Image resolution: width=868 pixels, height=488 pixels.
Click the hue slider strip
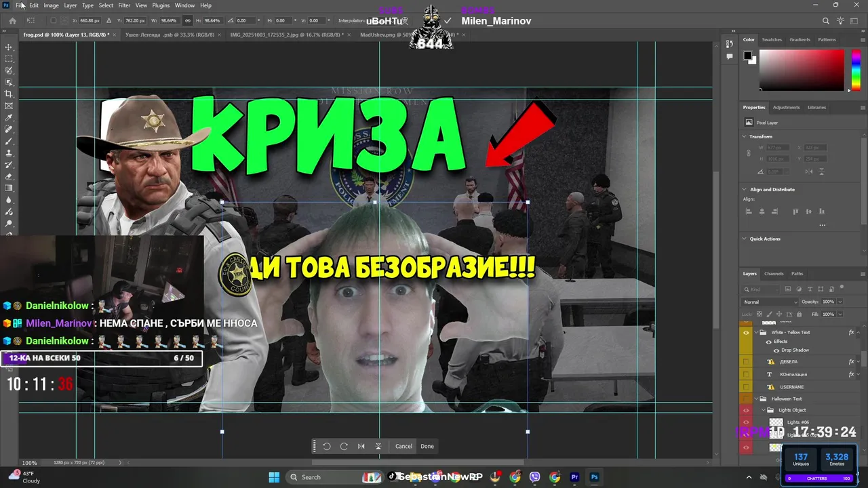click(856, 70)
